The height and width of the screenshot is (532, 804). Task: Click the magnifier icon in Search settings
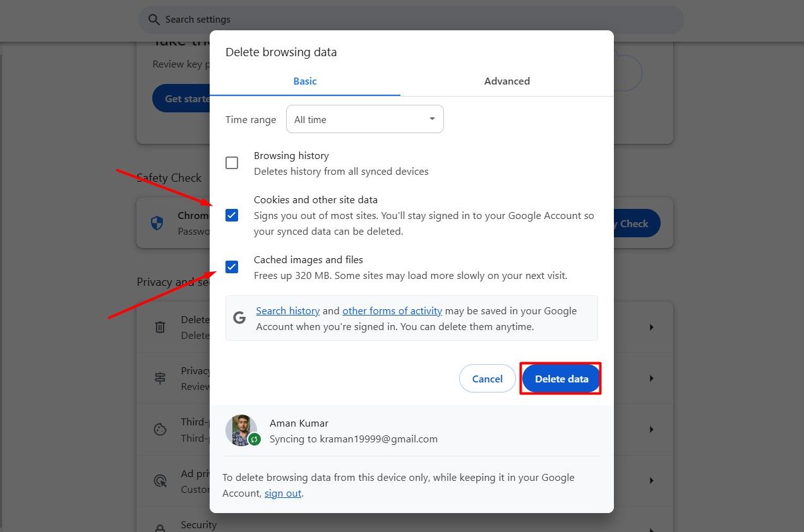click(153, 20)
